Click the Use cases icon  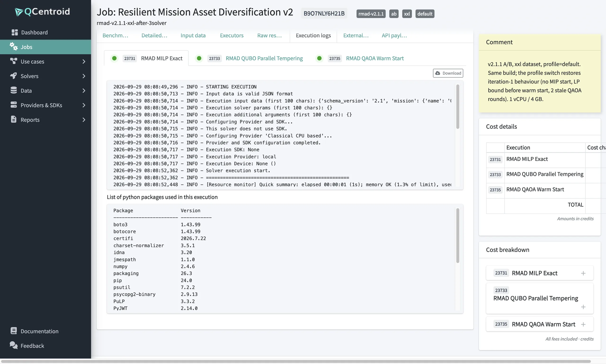coord(14,61)
